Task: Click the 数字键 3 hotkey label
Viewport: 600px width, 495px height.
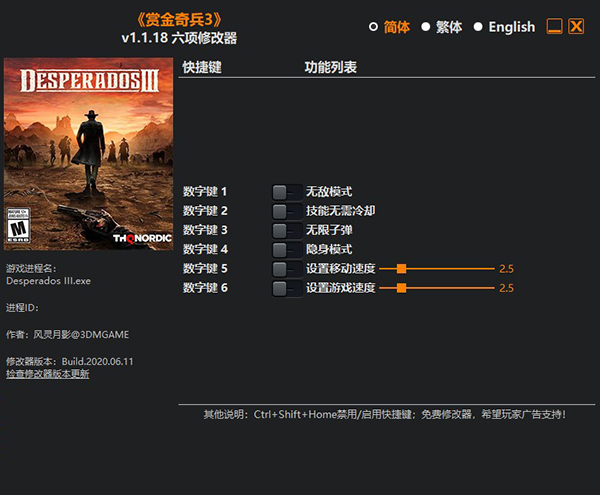Action: (x=205, y=230)
